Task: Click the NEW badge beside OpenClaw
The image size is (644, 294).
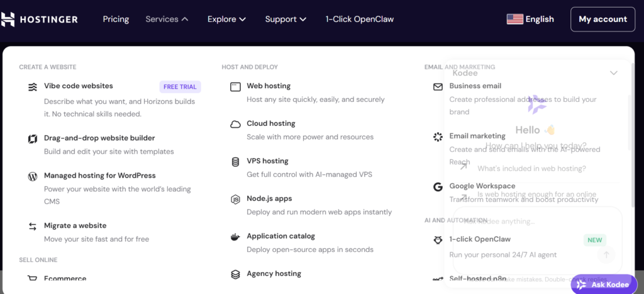Action: [595, 240]
